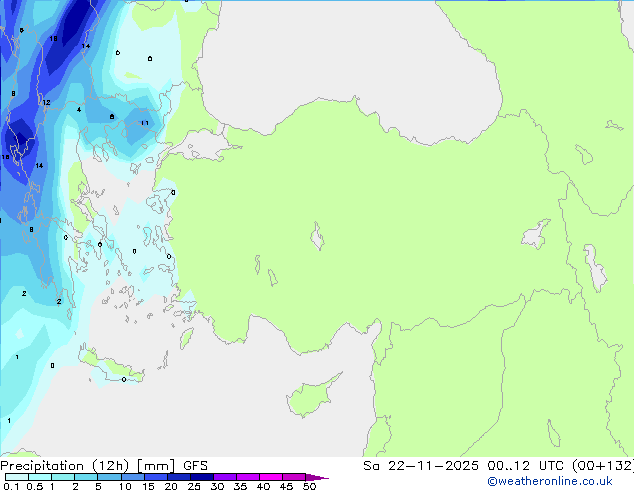Open the weatheronline.co.uk copyright link
The width and height of the screenshot is (634, 490).
550,481
